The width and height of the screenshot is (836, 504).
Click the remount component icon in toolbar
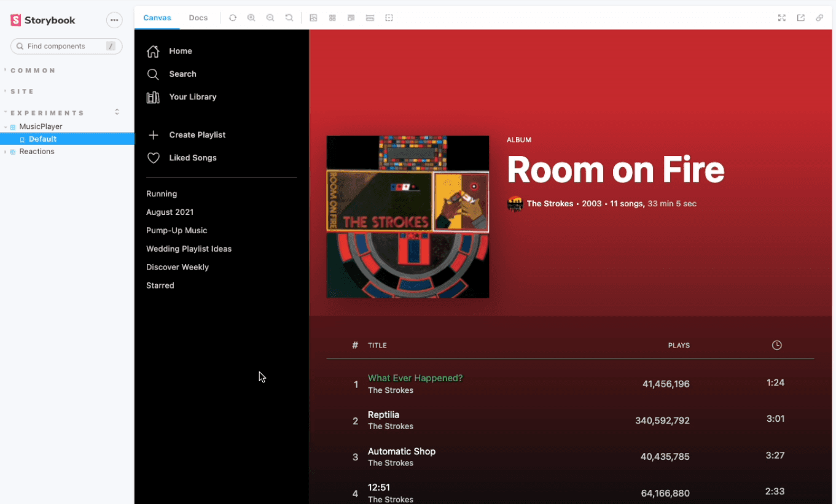(x=232, y=18)
